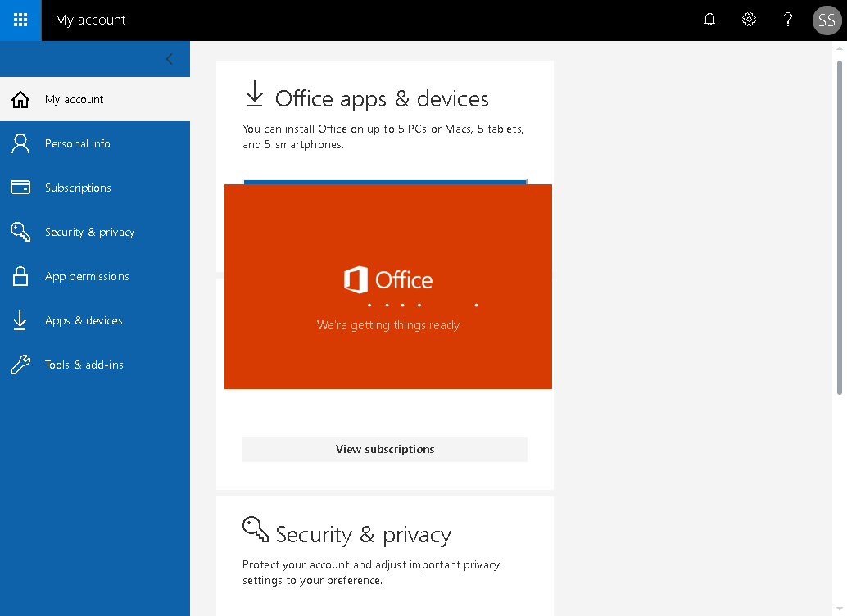Click the download arrow beside Office apps heading
The height and width of the screenshot is (616, 847).
point(255,94)
